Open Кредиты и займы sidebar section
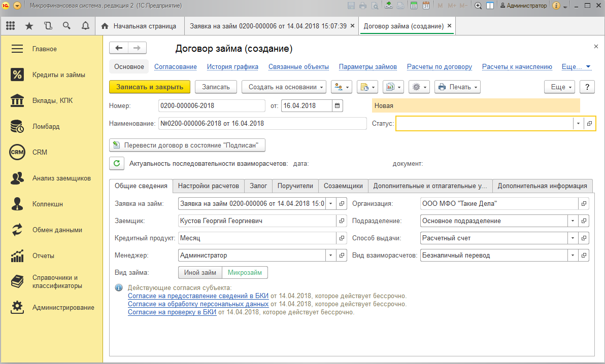 click(58, 75)
